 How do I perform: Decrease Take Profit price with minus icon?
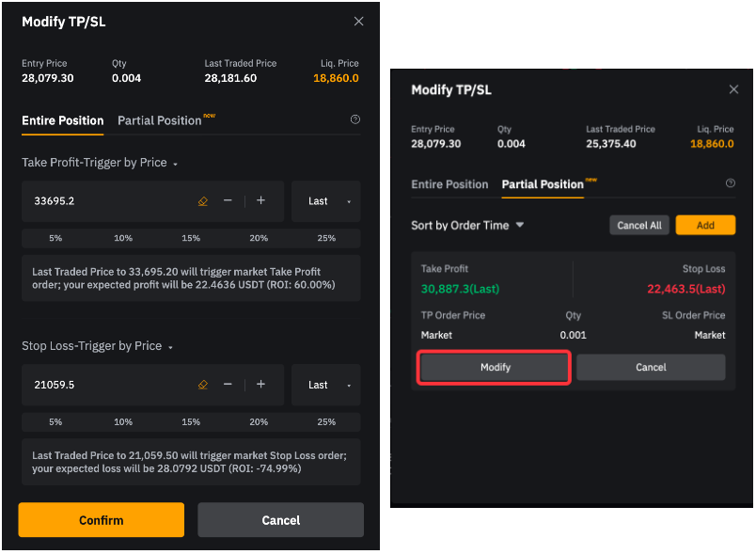(228, 201)
